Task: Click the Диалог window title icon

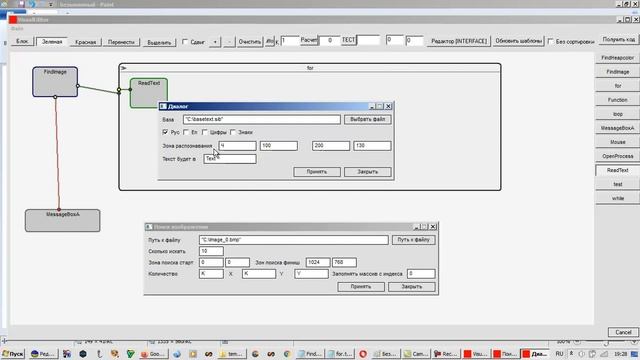Action: tap(163, 107)
